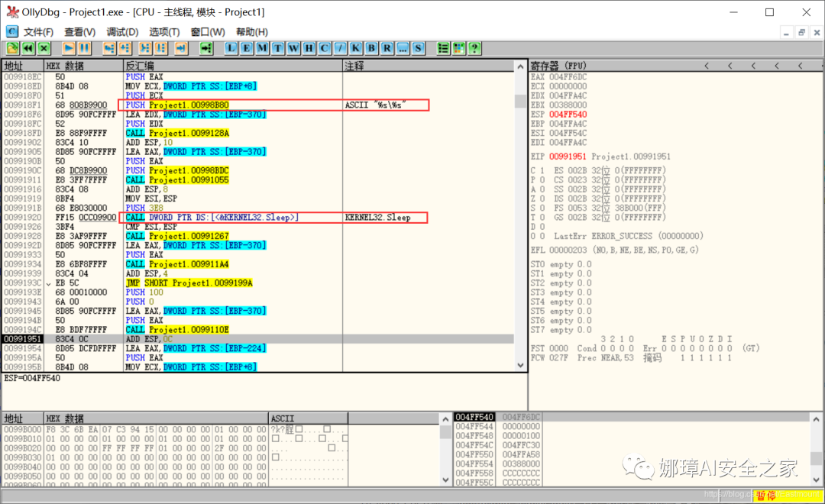The width and height of the screenshot is (825, 504).
Task: Select the highlighted address 00991951 row
Action: point(258,339)
